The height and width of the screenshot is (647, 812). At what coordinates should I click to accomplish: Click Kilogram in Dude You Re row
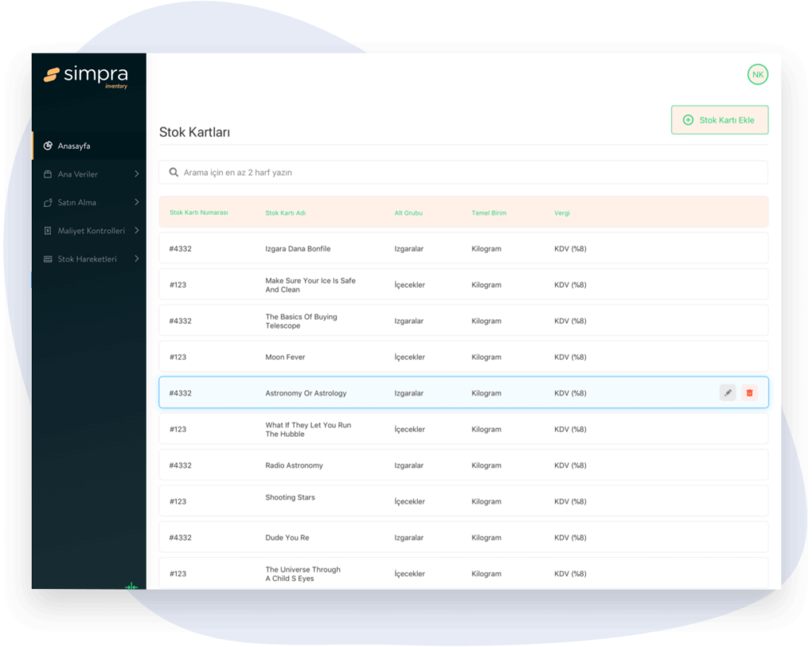(x=486, y=538)
